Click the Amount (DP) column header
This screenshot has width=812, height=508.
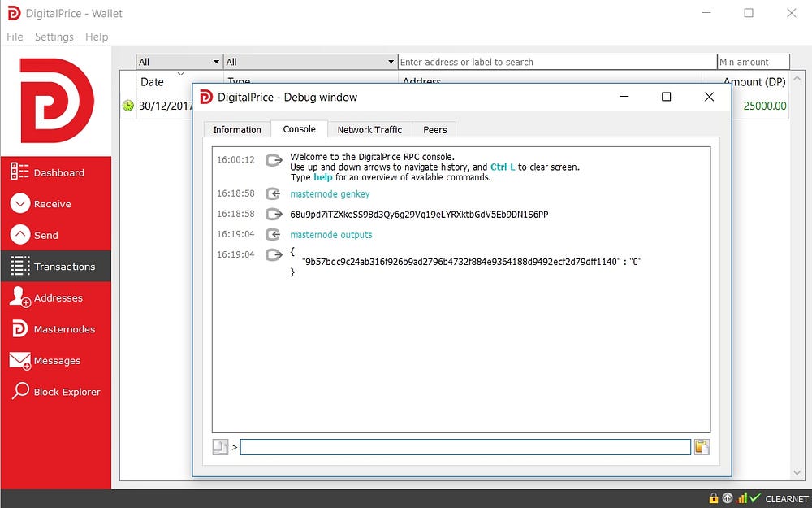[754, 81]
